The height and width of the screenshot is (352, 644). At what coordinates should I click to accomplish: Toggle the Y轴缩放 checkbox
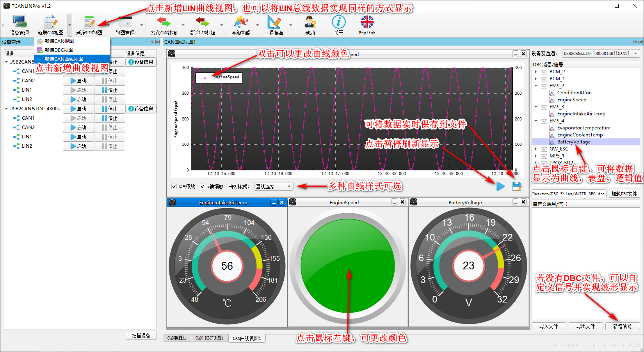coord(203,186)
